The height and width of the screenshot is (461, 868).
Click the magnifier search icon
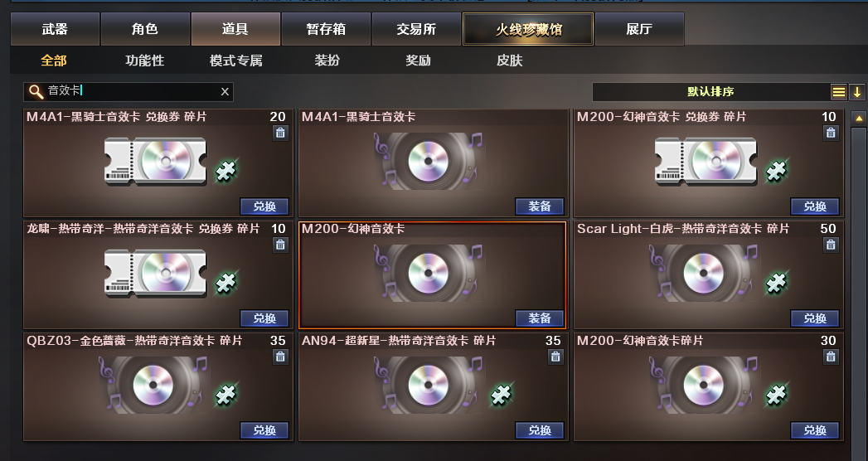[36, 91]
